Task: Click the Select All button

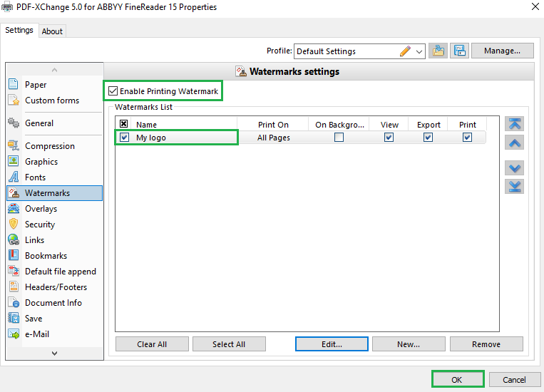Action: [x=229, y=344]
